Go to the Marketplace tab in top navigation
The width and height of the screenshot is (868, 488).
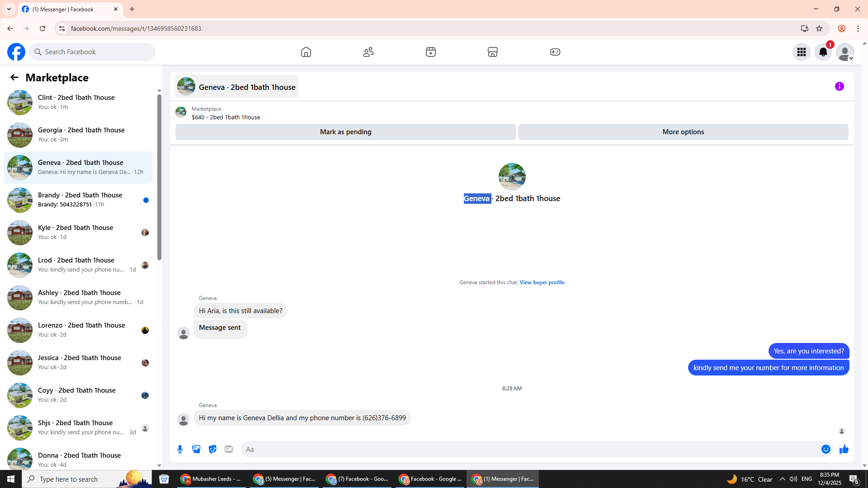[493, 52]
